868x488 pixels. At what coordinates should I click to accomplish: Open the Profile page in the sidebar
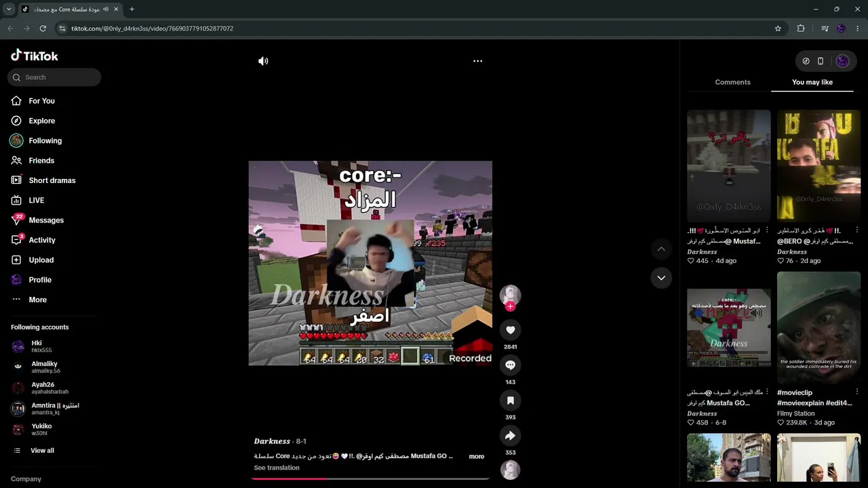(40, 280)
